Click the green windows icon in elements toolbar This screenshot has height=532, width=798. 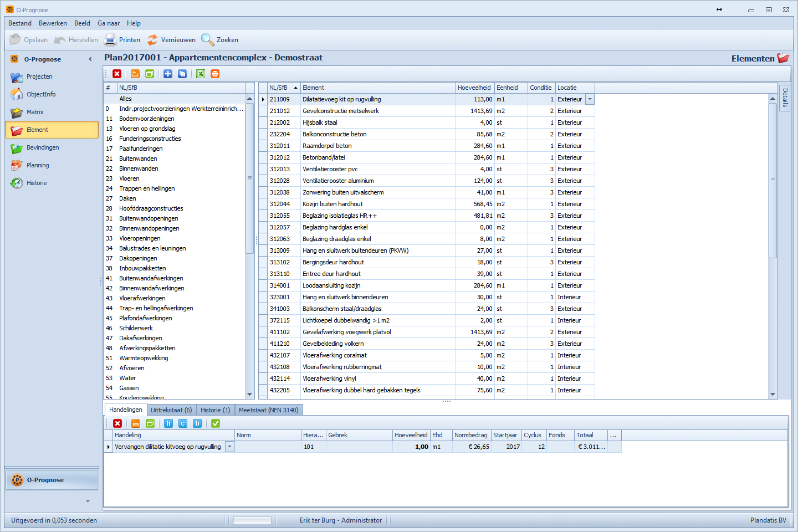point(150,74)
